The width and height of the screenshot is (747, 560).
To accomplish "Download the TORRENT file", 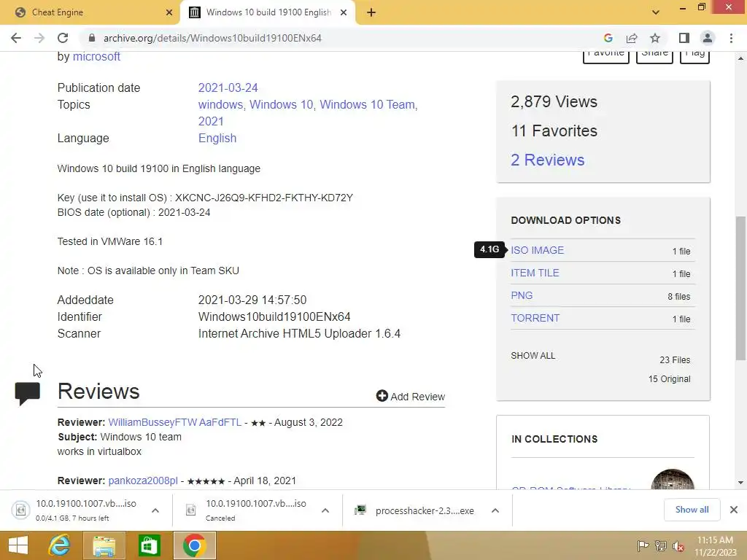I will (x=535, y=319).
